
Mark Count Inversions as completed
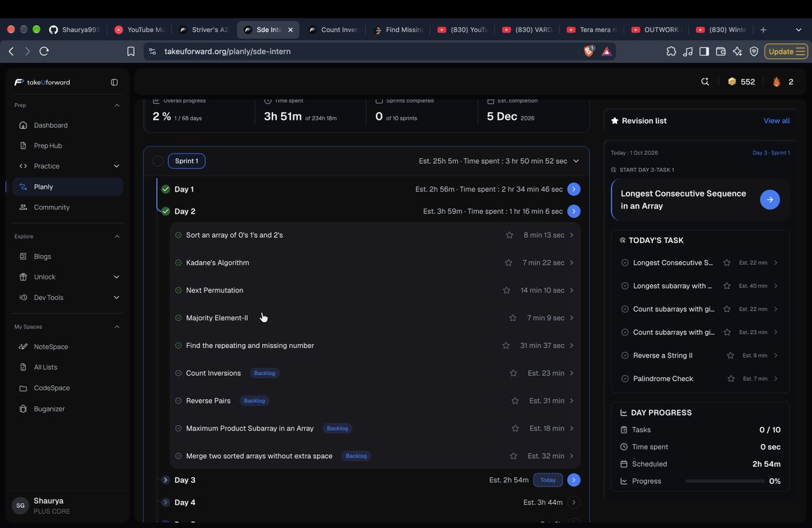pos(178,373)
